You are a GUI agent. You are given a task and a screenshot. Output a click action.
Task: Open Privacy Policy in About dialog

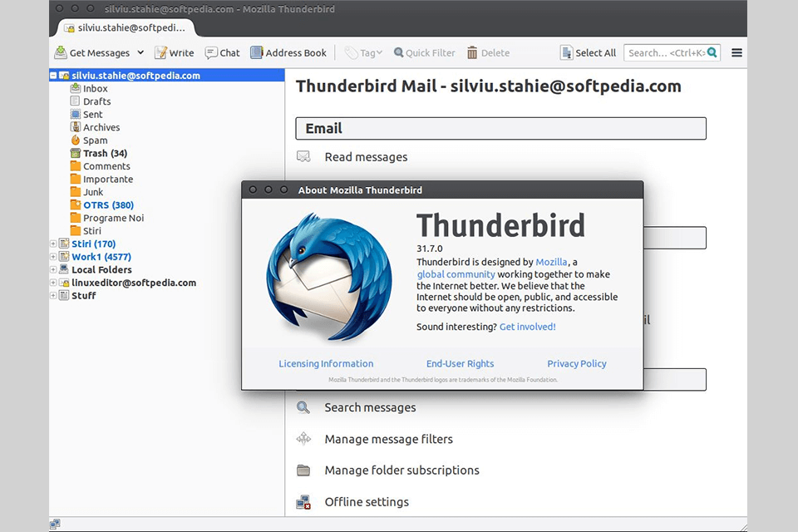coord(577,363)
